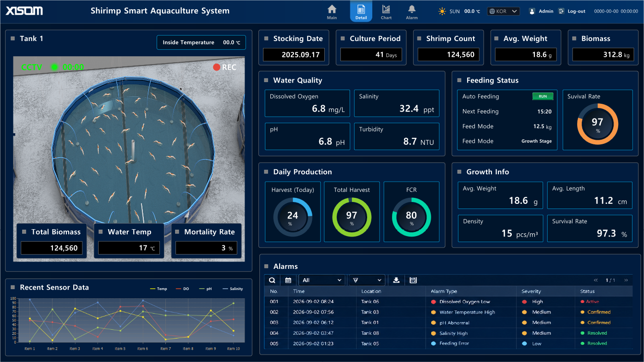644x362 pixels.
Task: Click the Total Harvest 97% gauge
Action: 351,217
